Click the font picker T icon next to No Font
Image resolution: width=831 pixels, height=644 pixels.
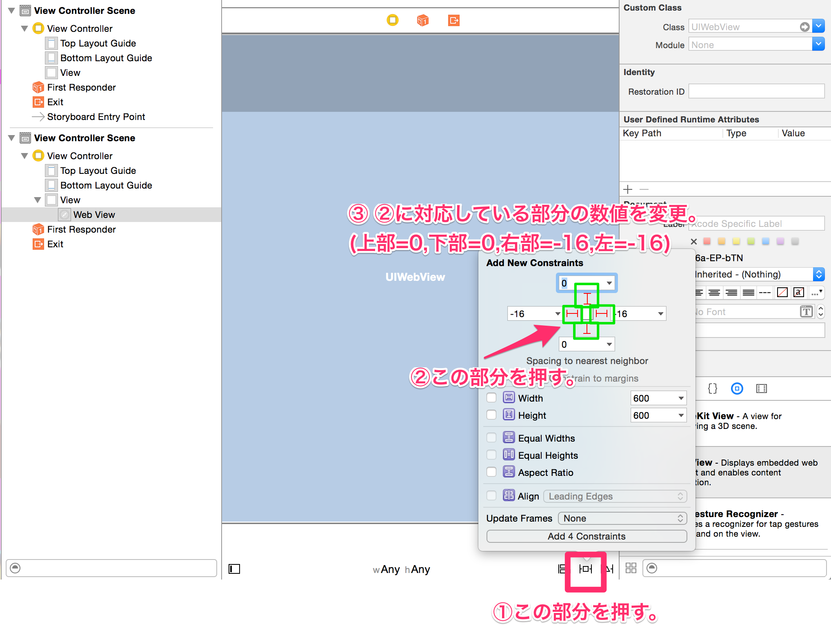(x=806, y=311)
